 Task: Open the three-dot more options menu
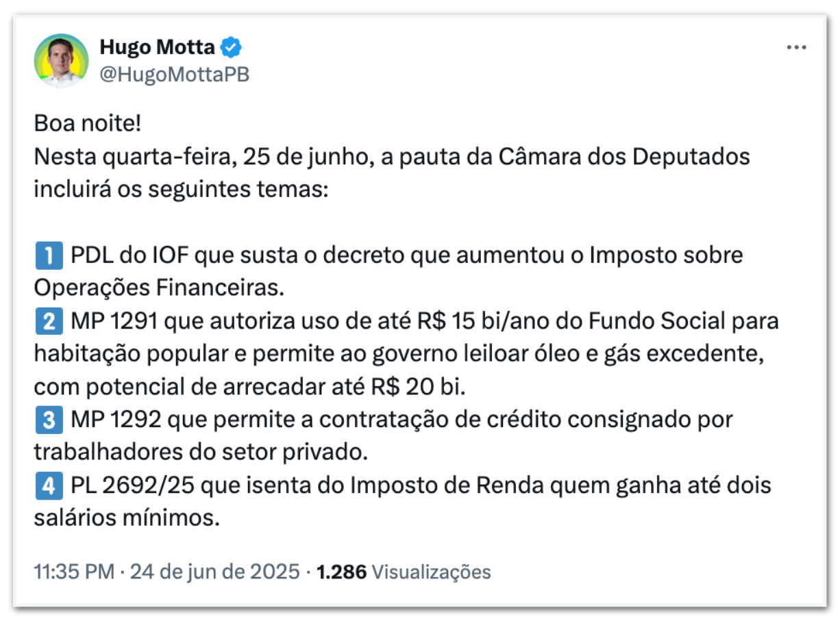tap(797, 47)
